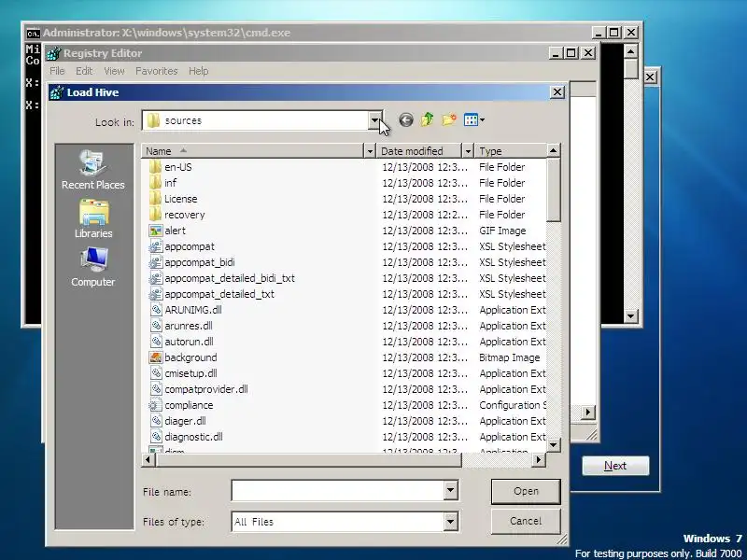Sort the list by the Date modified column
Viewport: 747px width, 560px height.
click(x=419, y=151)
